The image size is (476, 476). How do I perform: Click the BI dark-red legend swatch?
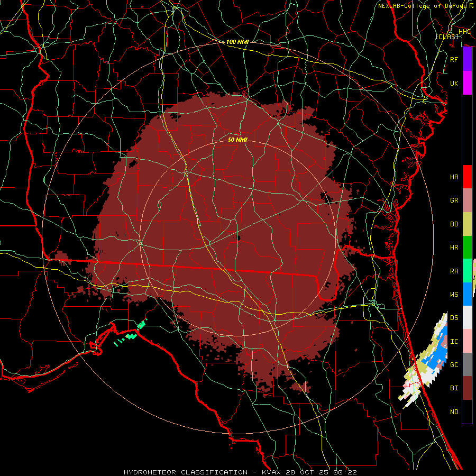point(467,388)
